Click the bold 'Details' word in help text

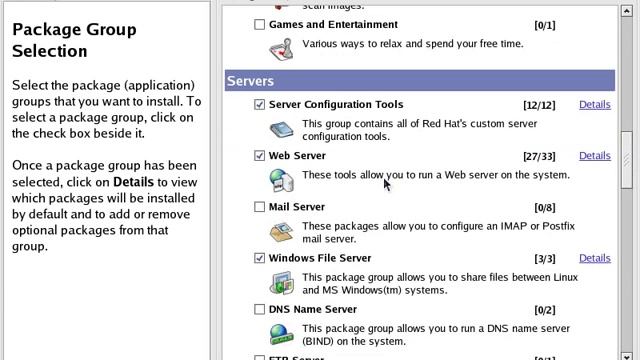click(133, 182)
